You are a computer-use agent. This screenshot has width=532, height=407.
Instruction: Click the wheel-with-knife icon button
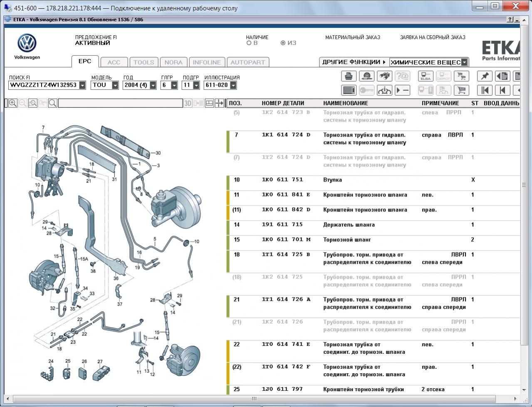[366, 76]
